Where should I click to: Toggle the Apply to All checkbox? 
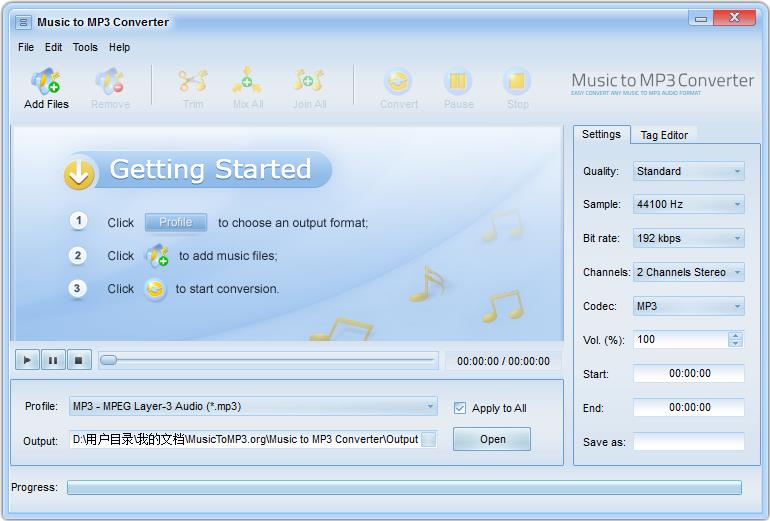tap(460, 408)
